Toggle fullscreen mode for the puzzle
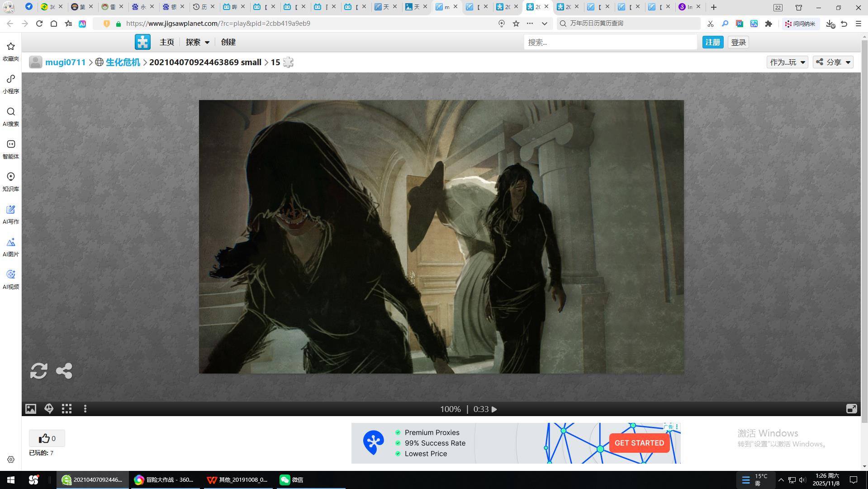 click(851, 409)
